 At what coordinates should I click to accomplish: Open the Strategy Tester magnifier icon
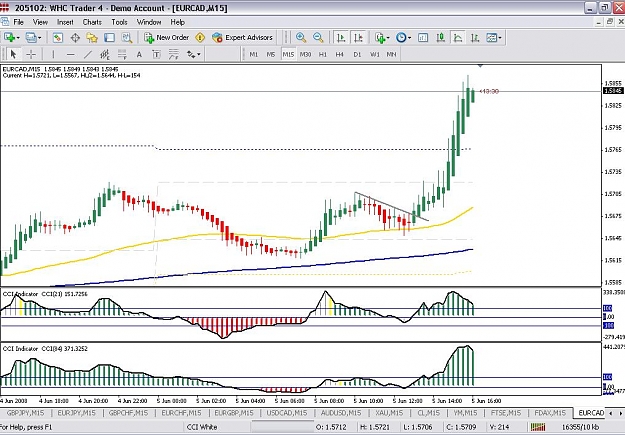pos(127,37)
